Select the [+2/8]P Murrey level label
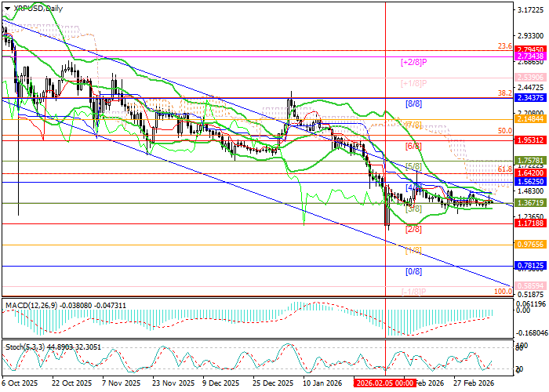 click(x=413, y=61)
